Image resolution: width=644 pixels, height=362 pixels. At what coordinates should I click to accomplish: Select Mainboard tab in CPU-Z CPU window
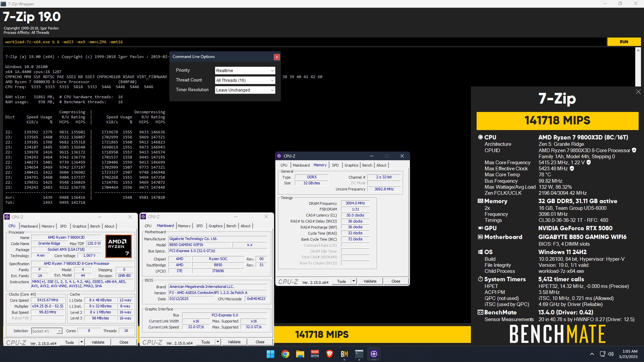coord(29,226)
